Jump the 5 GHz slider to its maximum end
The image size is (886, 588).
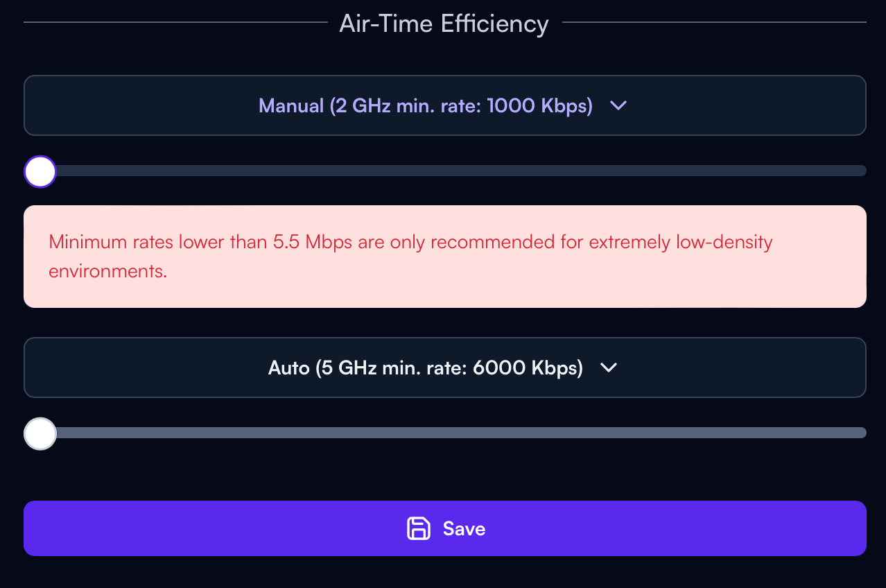pos(861,433)
